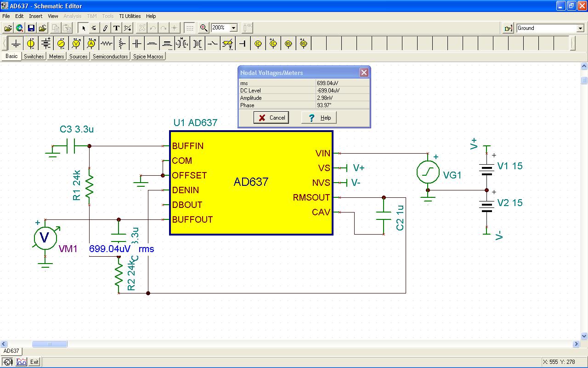This screenshot has height=368, width=588.
Task: Place a Switch component
Action: [x=213, y=44]
